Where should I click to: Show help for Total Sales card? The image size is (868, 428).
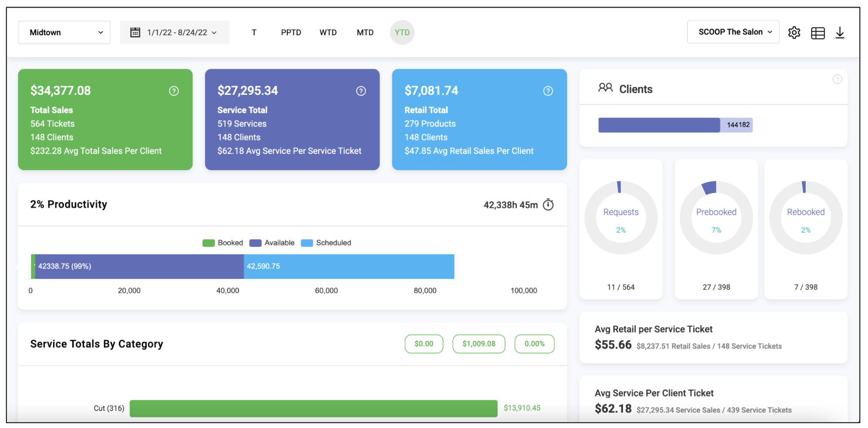click(174, 91)
